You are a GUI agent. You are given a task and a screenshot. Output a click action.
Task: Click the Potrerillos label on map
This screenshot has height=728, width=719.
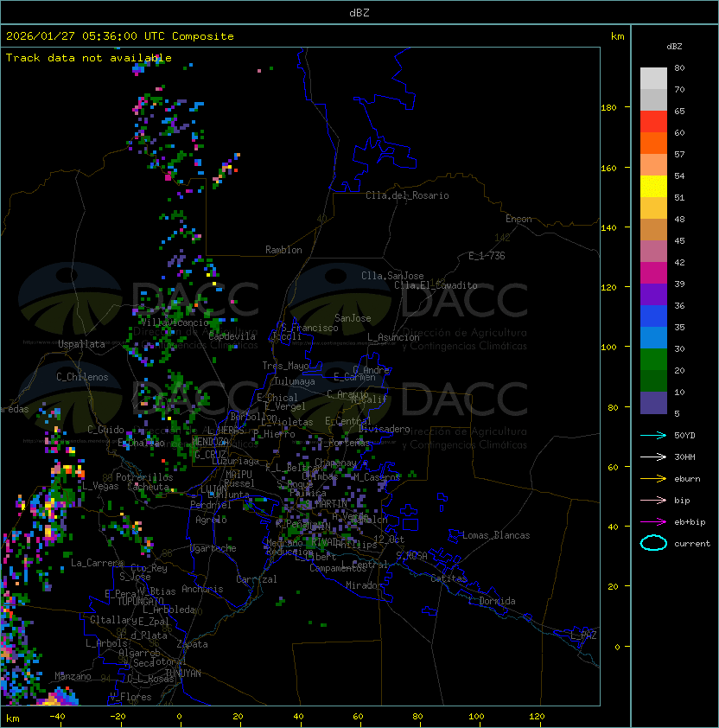coord(143,477)
